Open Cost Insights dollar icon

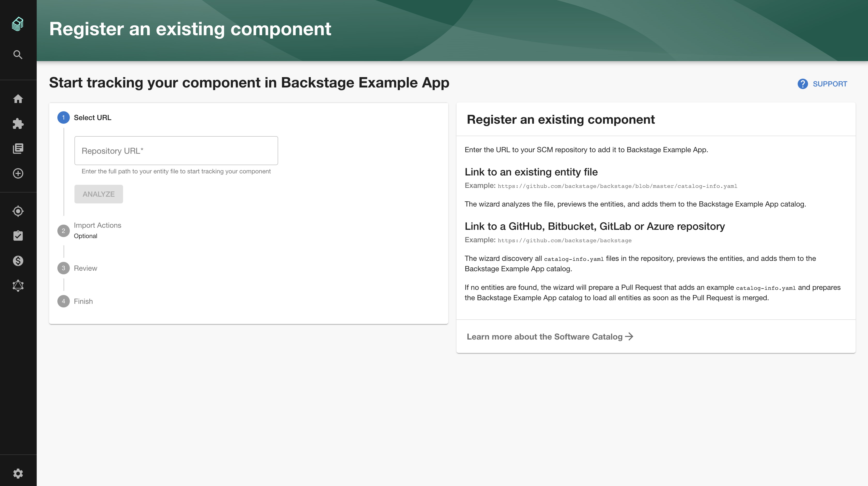(x=18, y=261)
